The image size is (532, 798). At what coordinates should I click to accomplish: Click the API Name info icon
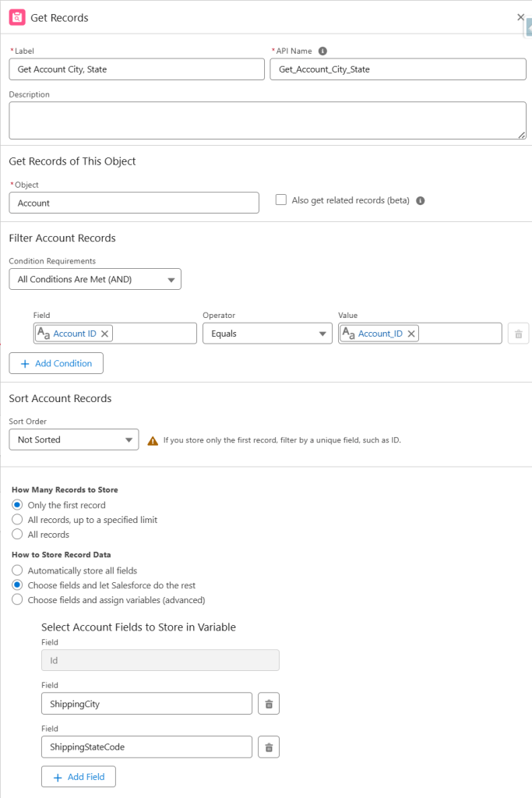click(322, 51)
